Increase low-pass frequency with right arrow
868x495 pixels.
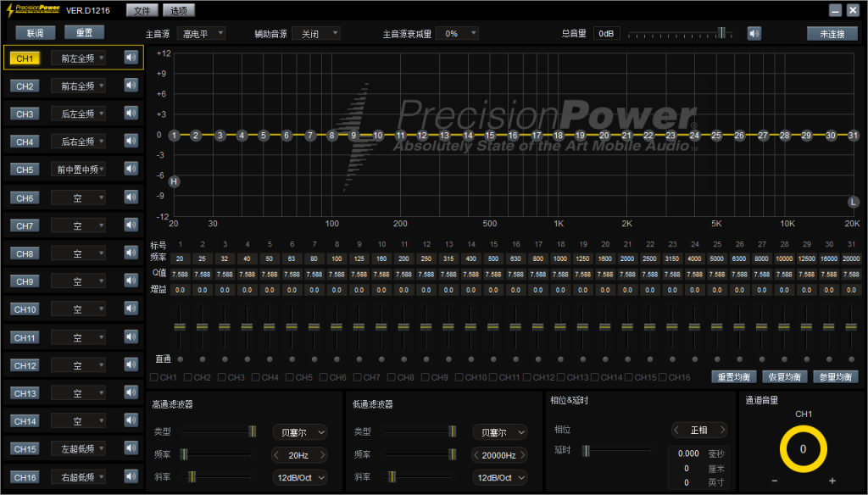(x=521, y=455)
